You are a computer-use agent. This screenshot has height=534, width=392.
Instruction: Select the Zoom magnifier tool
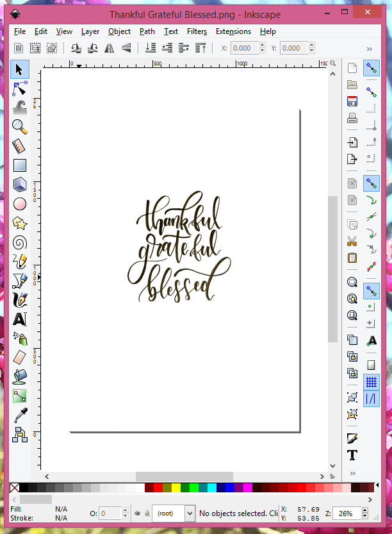pos(19,127)
